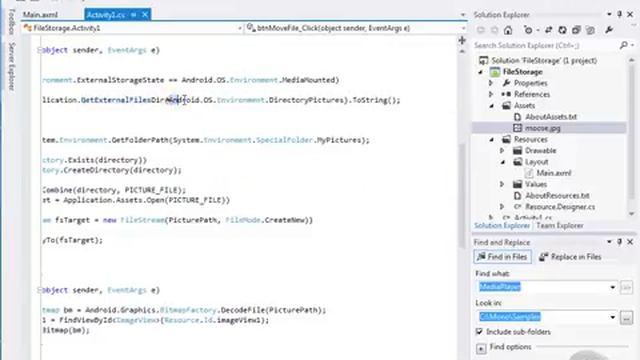Click the Solution 'FileStorage' root icon
The height and width of the screenshot is (360, 640).
point(483,60)
